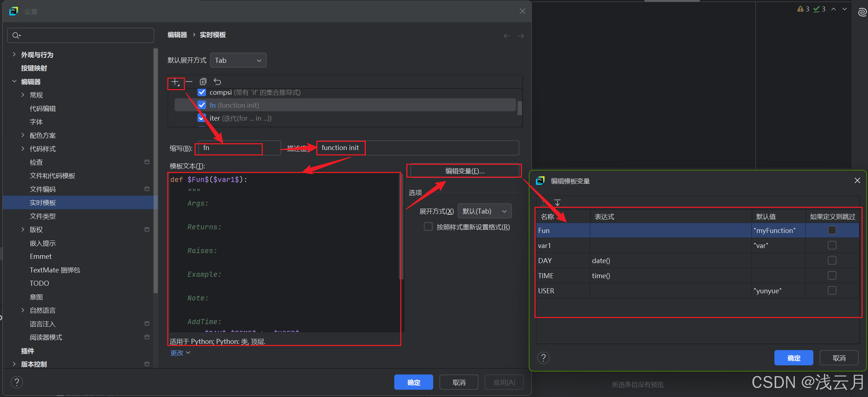Click the 应用(A) button
The width and height of the screenshot is (868, 397).
point(504,382)
